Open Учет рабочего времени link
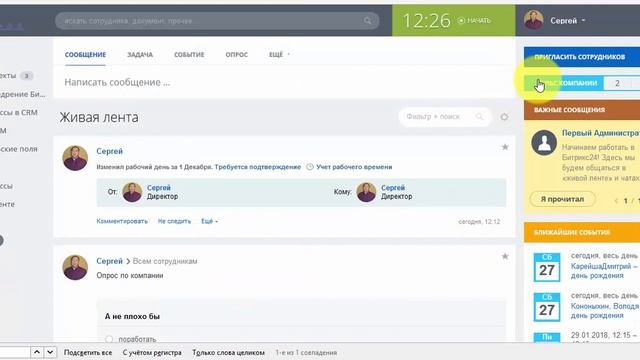 [354, 167]
